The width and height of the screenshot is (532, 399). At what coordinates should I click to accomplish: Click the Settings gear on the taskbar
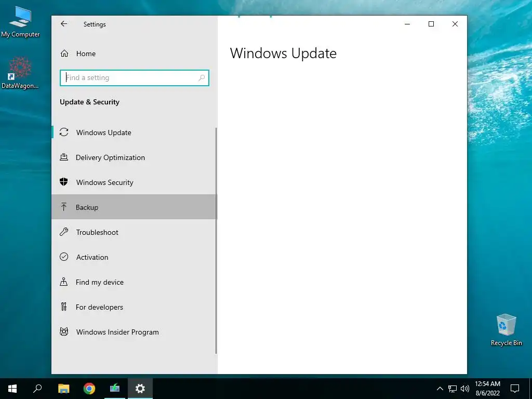[140, 389]
